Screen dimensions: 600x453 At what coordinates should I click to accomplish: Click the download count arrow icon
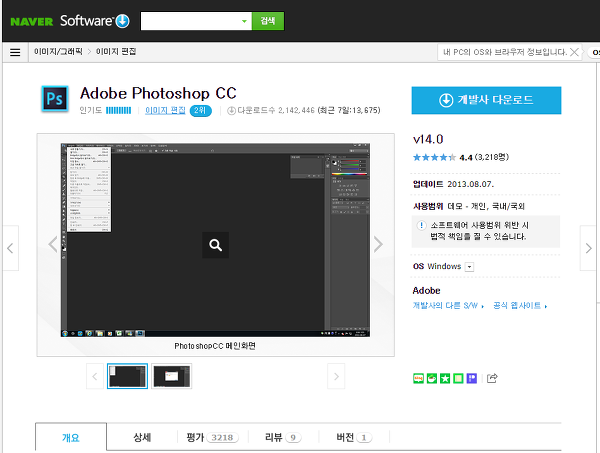232,111
